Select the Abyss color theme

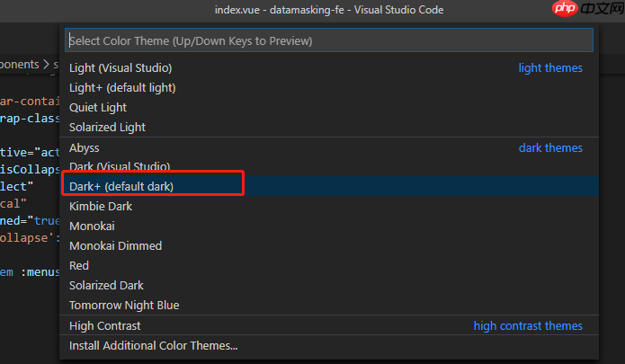pos(85,147)
